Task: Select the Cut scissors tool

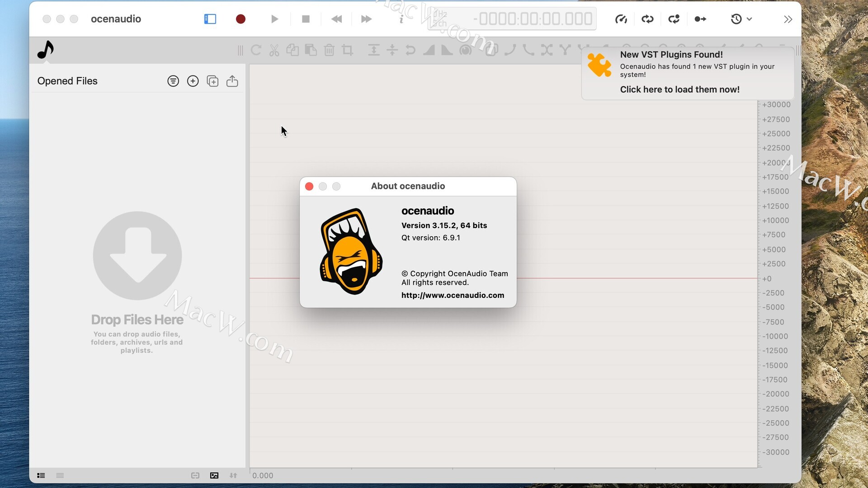Action: tap(274, 50)
